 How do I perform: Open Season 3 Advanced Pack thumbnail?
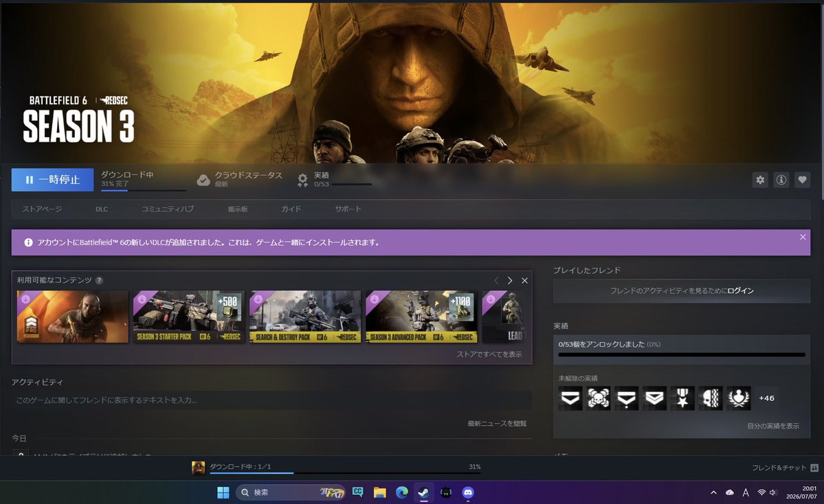pos(421,317)
